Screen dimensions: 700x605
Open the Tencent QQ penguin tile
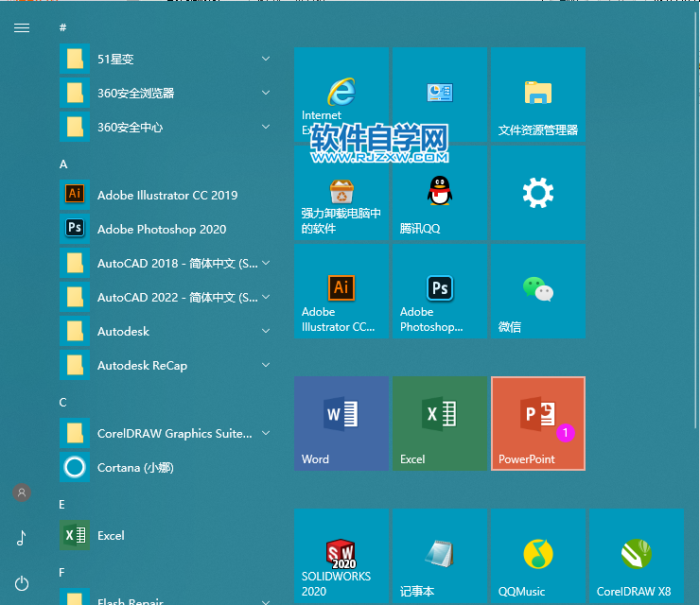[439, 193]
